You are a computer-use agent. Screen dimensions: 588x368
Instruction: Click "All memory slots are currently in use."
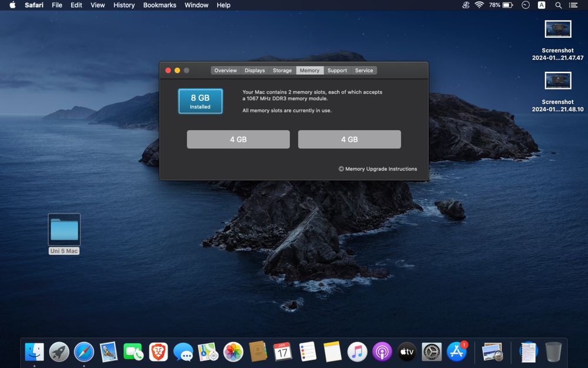(287, 111)
